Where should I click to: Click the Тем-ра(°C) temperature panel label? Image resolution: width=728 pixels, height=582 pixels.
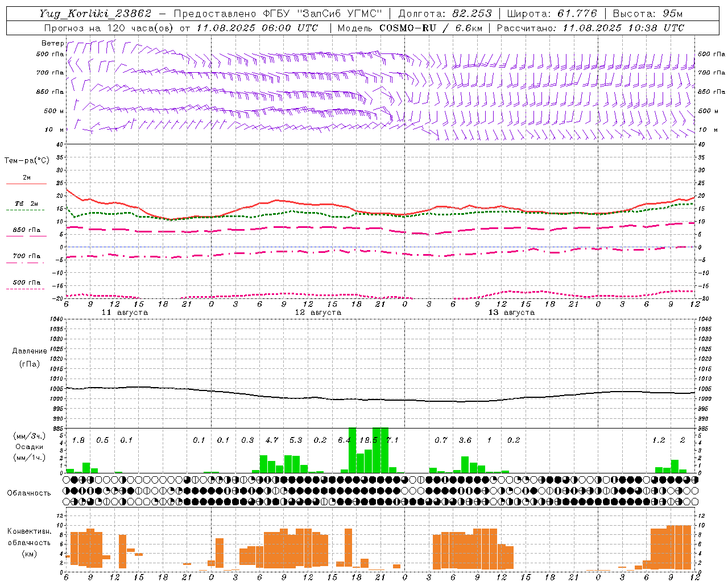tap(27, 161)
